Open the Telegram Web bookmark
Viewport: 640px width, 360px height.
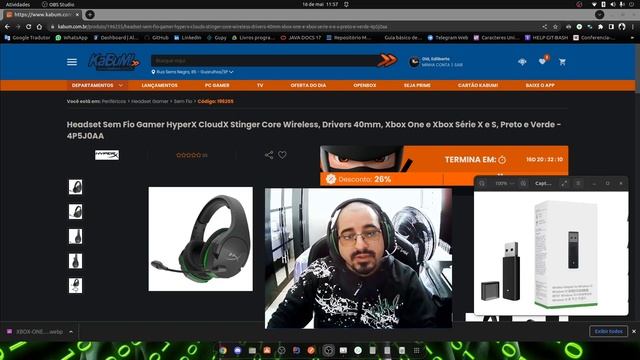447,38
